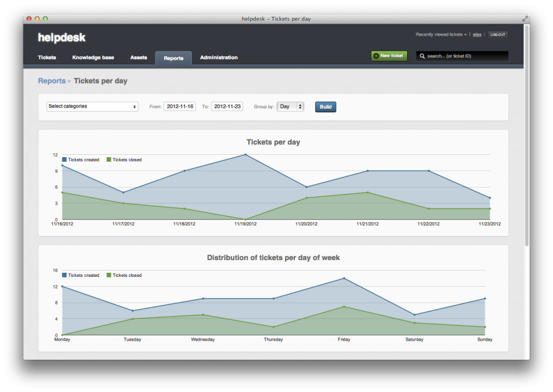This screenshot has height=392, width=553.
Task: Click the Build button
Action: tap(325, 106)
